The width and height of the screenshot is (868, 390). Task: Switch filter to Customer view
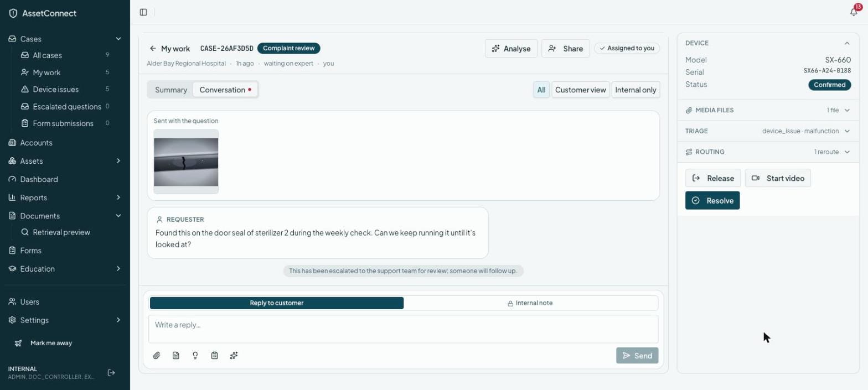580,90
